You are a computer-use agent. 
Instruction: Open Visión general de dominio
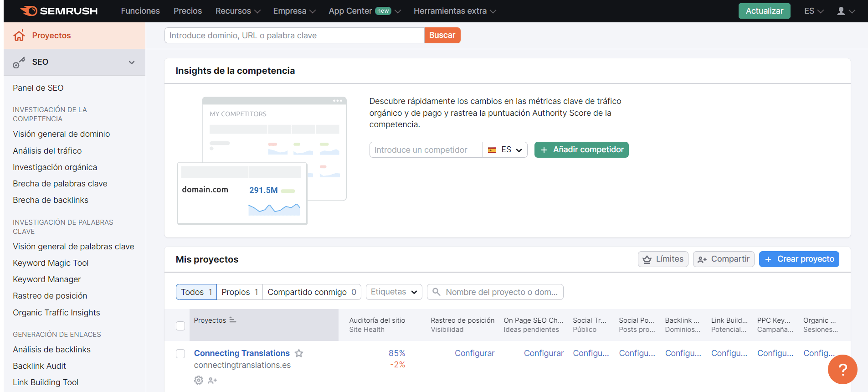62,134
